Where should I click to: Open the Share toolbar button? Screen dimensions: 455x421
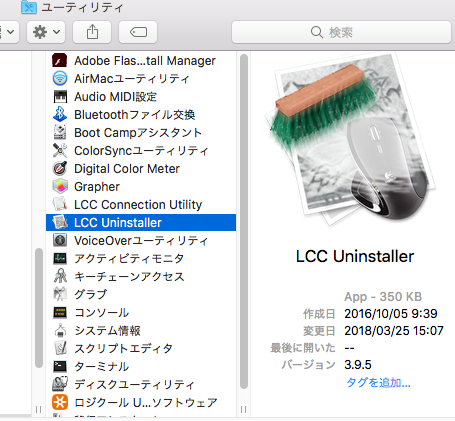(x=92, y=32)
